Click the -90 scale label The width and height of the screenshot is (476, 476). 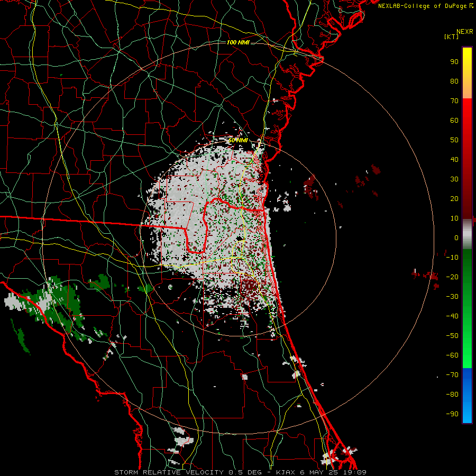tap(452, 414)
